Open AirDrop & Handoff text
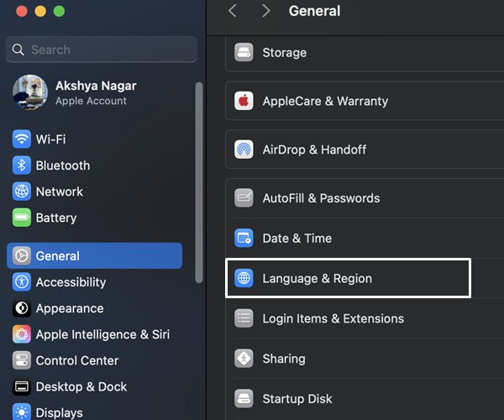This screenshot has height=420, width=504. click(x=314, y=150)
